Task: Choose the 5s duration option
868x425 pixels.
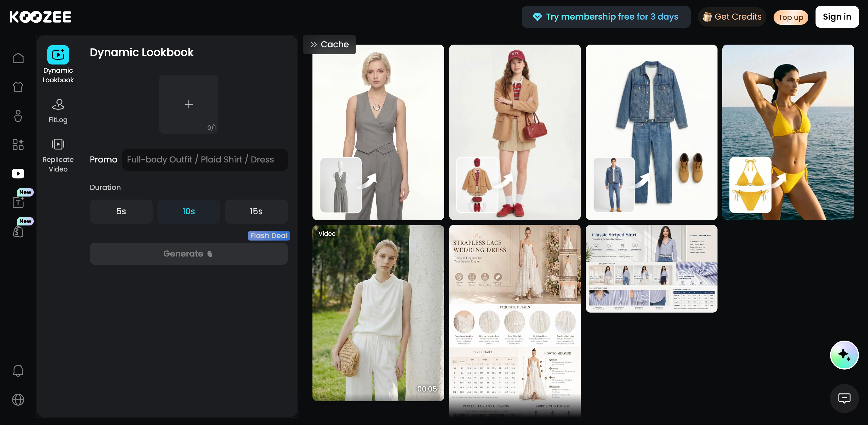Action: coord(121,212)
